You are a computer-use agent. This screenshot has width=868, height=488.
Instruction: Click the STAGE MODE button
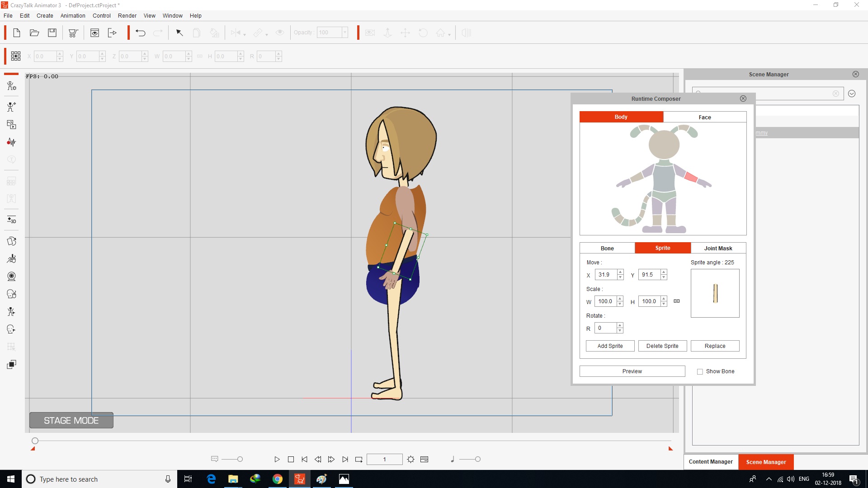click(71, 421)
